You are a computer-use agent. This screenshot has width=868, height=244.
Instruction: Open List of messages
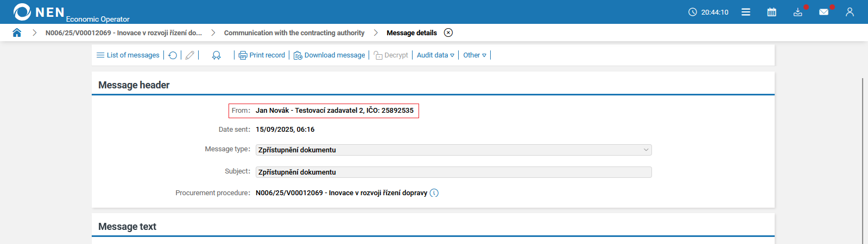133,55
